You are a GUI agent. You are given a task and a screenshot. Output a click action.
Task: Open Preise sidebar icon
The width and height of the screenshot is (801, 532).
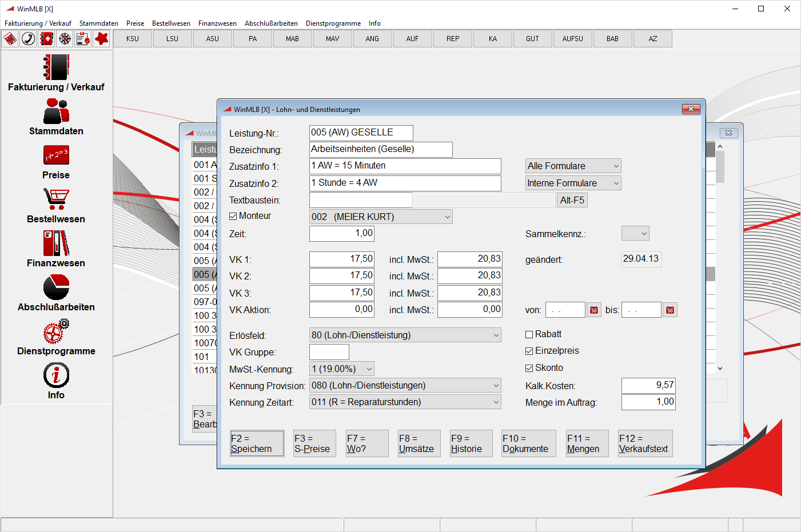point(56,155)
